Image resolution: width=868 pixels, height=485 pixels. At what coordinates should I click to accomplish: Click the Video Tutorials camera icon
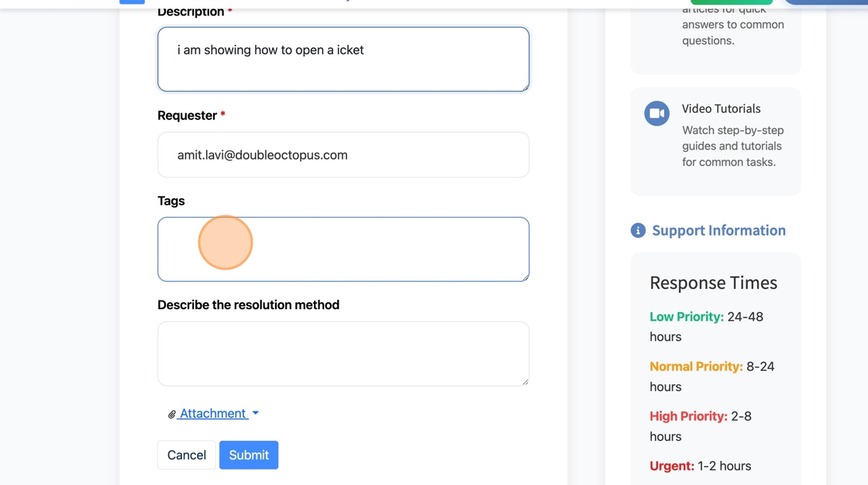[656, 113]
